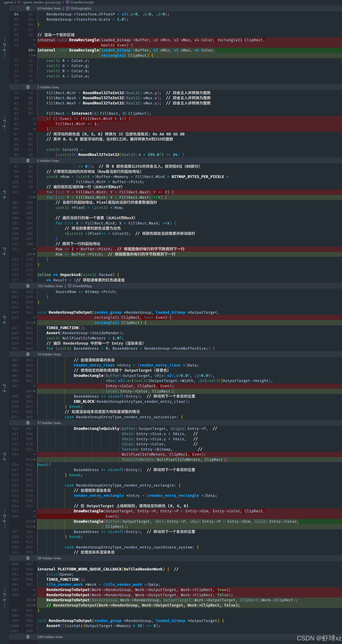
Task: Stage the Entry->Color, ClipRect argument change
Action: (4, 391)
